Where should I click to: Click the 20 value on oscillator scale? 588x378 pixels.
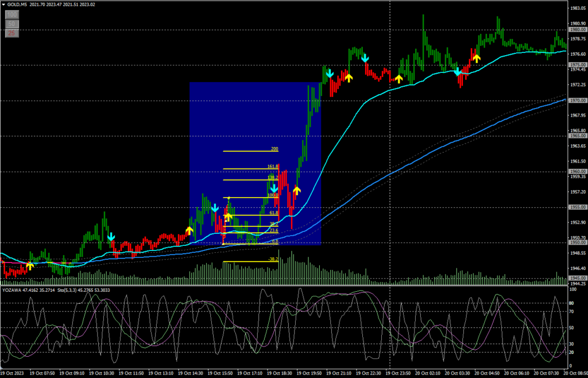572,352
